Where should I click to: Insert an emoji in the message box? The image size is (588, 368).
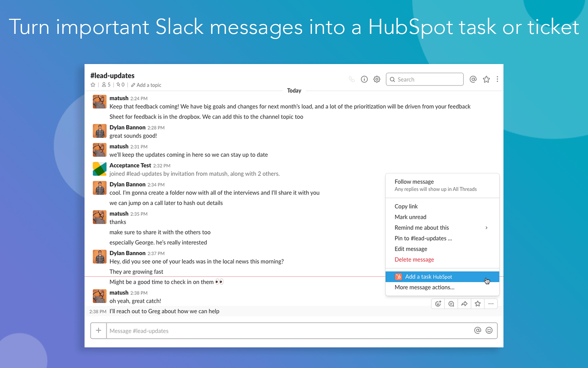(489, 330)
